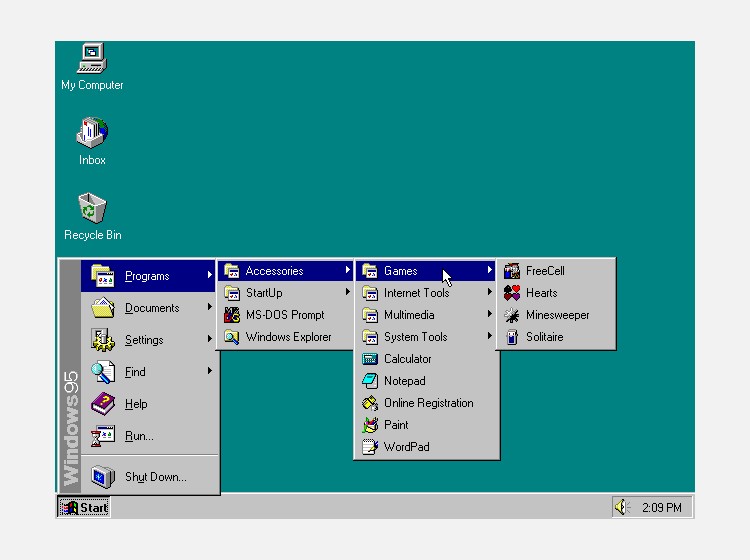Expand the Multimedia submenu
The image size is (750, 560).
tap(427, 315)
